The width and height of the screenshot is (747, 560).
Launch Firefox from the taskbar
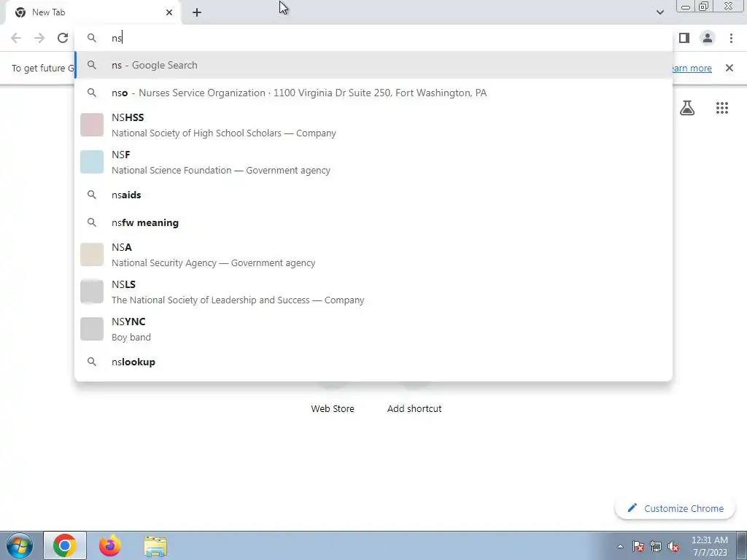(x=110, y=545)
